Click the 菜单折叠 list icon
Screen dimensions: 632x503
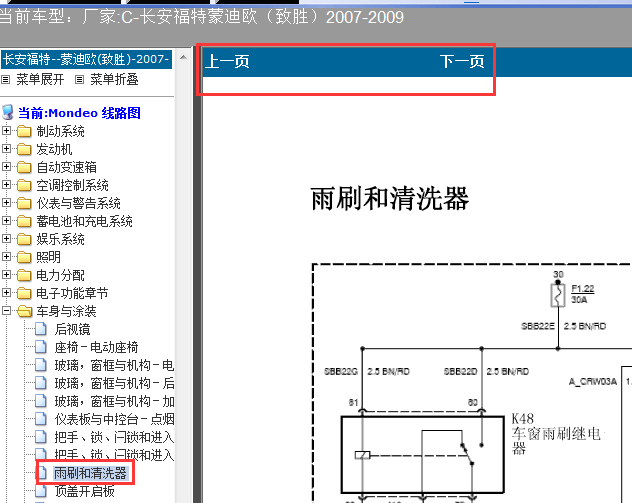[79, 80]
